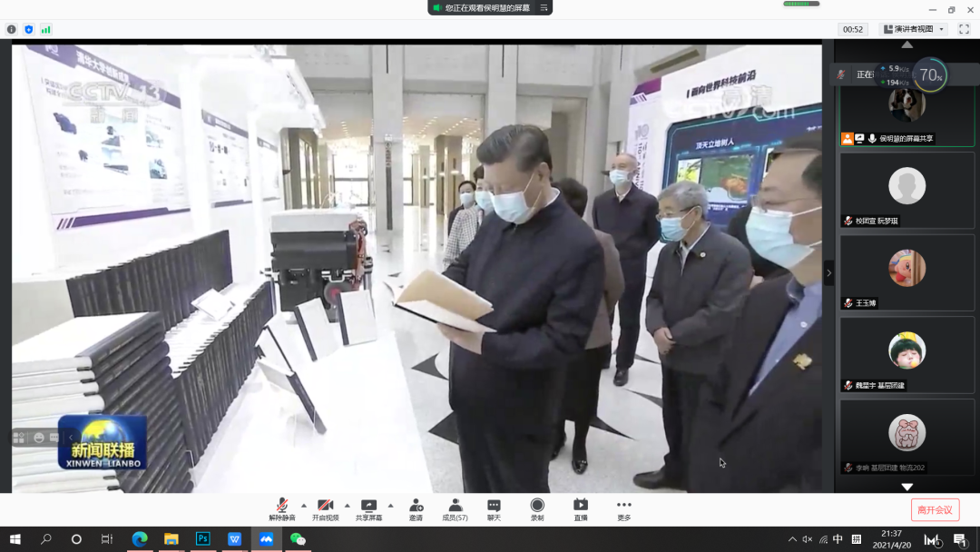Expand audio options arrow beside 解除静音
This screenshot has width=980, height=552.
point(303,506)
